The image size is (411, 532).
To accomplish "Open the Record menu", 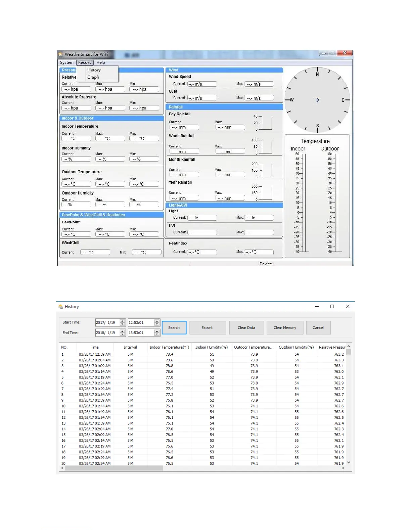I will [x=85, y=62].
